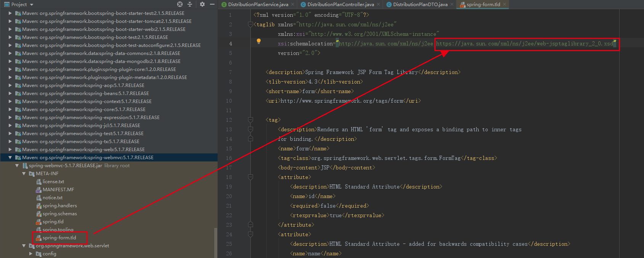Viewport: 644px width, 258px height.
Task: Select spring.schemas file
Action: click(x=60, y=213)
